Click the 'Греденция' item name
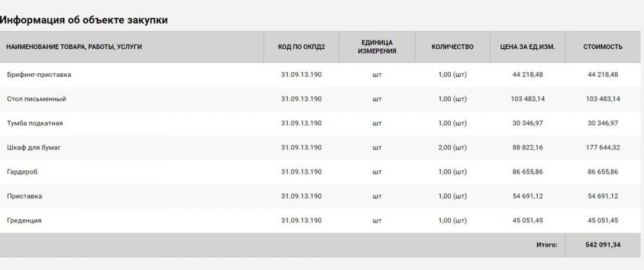Image resolution: width=644 pixels, height=270 pixels. [x=24, y=221]
